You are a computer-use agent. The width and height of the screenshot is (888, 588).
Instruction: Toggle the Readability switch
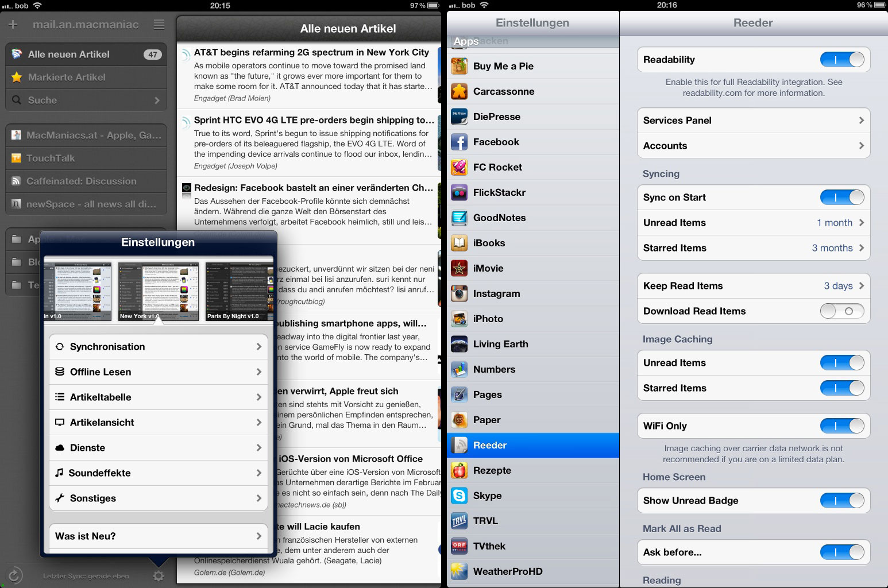click(x=842, y=60)
